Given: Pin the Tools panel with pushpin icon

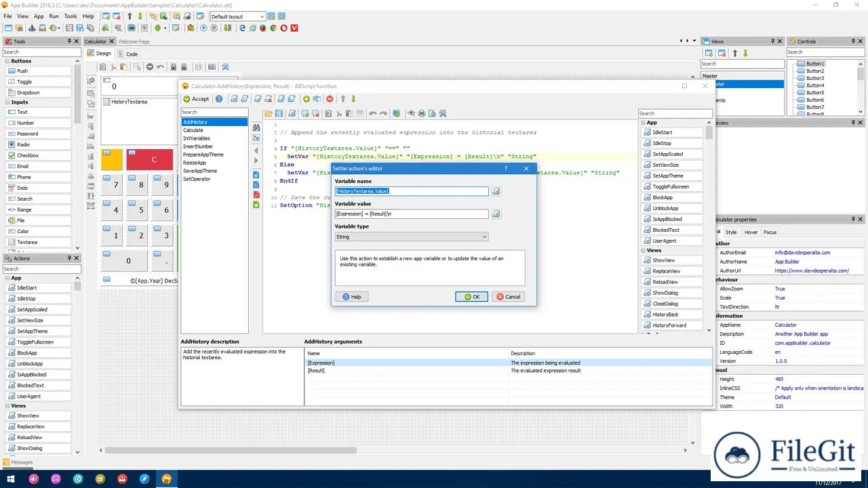Looking at the screenshot, I should [x=69, y=41].
